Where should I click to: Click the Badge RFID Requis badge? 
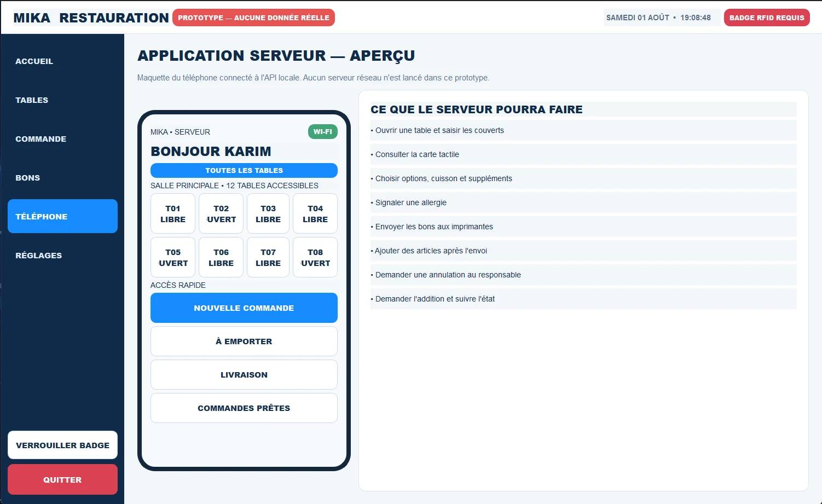pos(767,18)
